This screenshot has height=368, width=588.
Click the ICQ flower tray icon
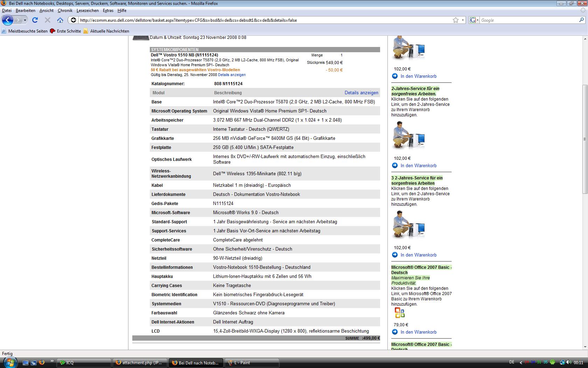coord(553,362)
